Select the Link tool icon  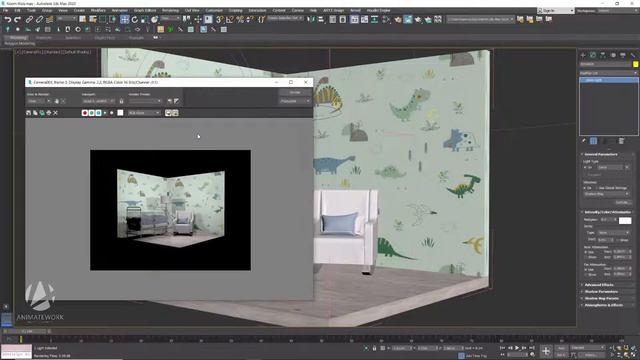click(x=29, y=19)
